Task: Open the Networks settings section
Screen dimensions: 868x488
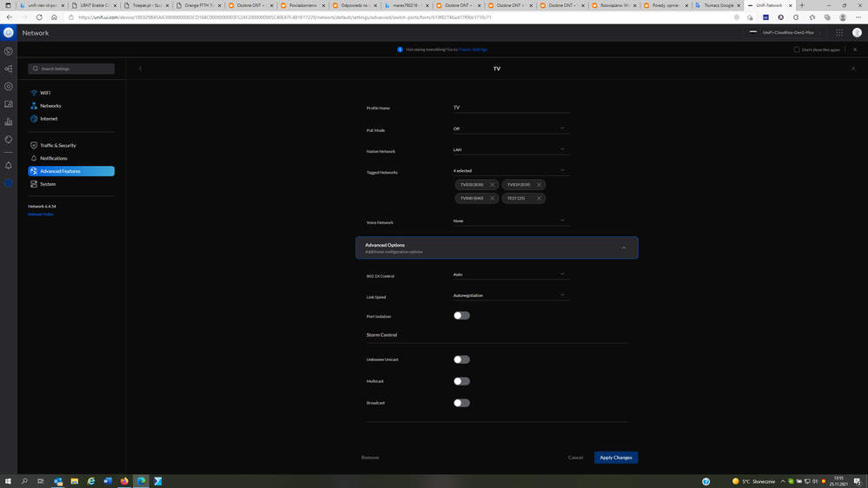Action: [x=50, y=106]
